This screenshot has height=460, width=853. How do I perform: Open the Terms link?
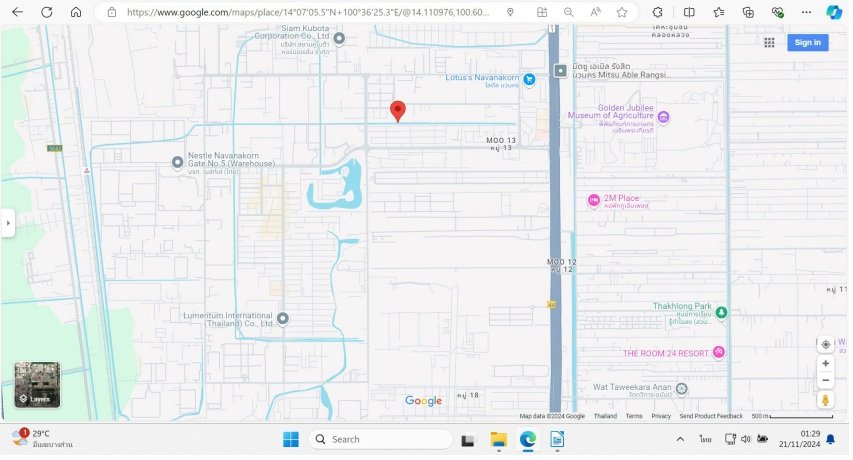pyautogui.click(x=634, y=416)
